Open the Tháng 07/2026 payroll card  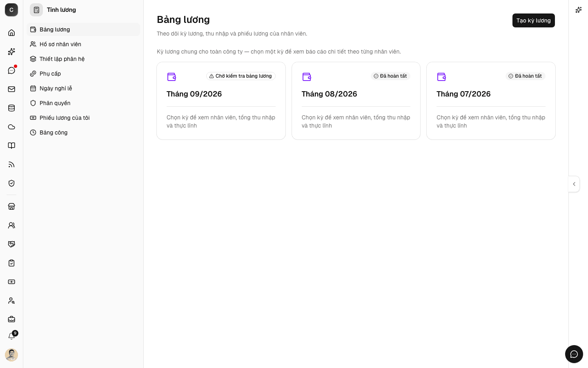pos(491,101)
